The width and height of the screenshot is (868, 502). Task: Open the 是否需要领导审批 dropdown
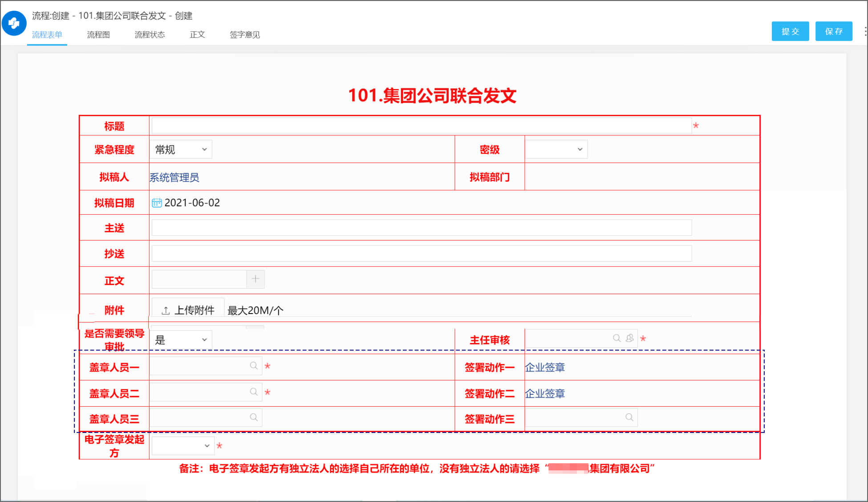coord(181,340)
